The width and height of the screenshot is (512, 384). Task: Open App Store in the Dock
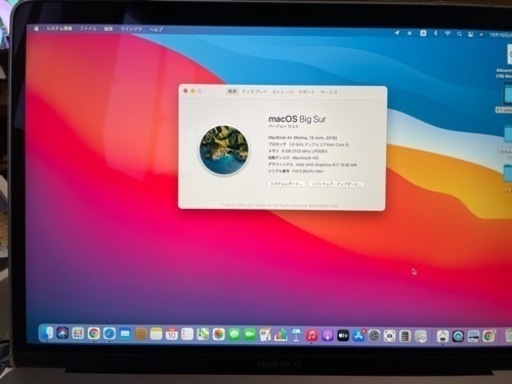pyautogui.click(x=359, y=336)
